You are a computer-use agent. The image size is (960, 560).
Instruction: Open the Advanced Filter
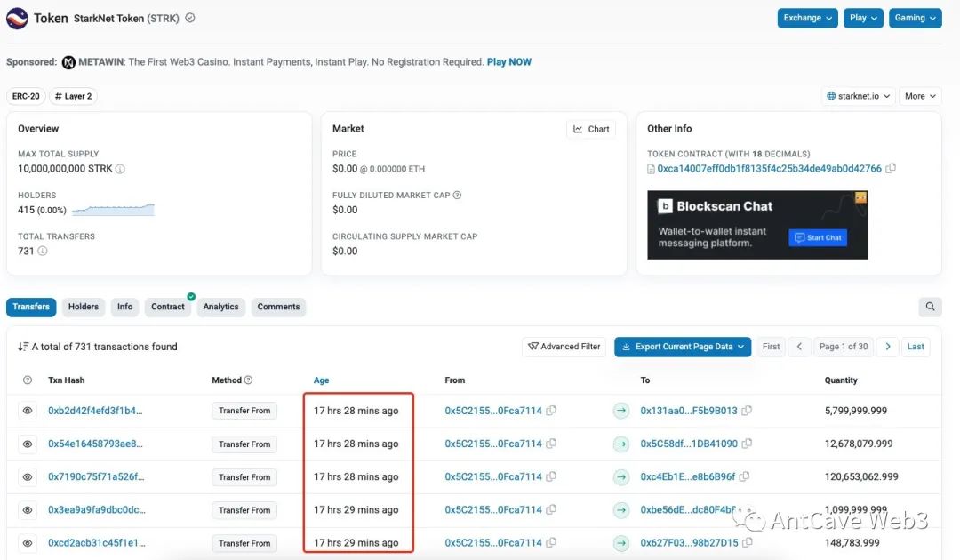(564, 347)
